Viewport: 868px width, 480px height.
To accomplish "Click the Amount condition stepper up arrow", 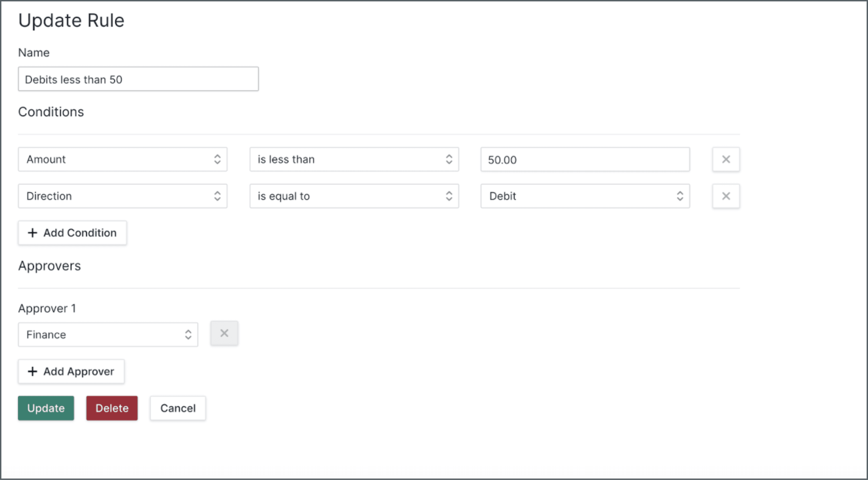I will 217,156.
